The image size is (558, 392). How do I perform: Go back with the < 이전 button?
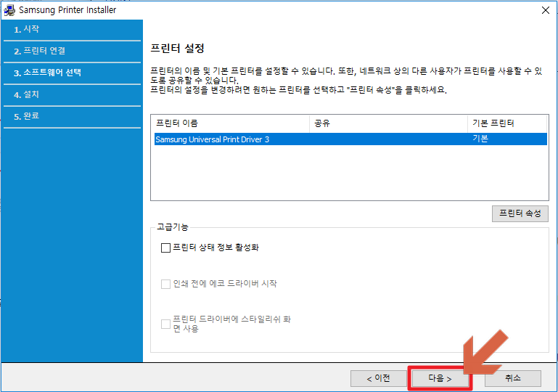click(x=378, y=378)
